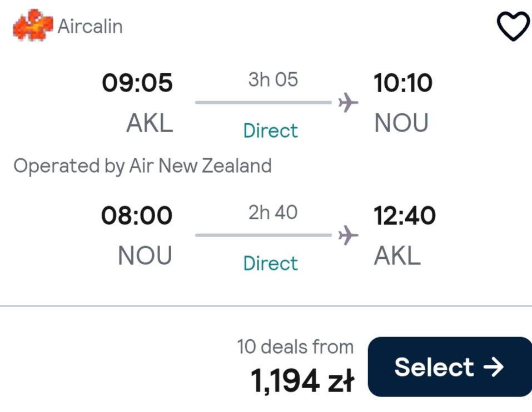The image size is (532, 412).
Task: Click the 10:10 arrival time
Action: coord(402,83)
